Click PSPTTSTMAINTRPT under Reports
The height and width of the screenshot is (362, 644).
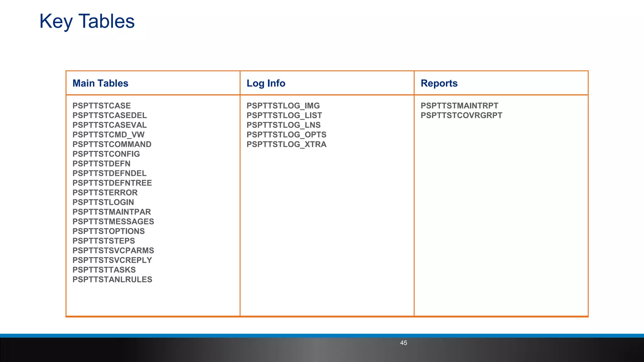click(459, 106)
